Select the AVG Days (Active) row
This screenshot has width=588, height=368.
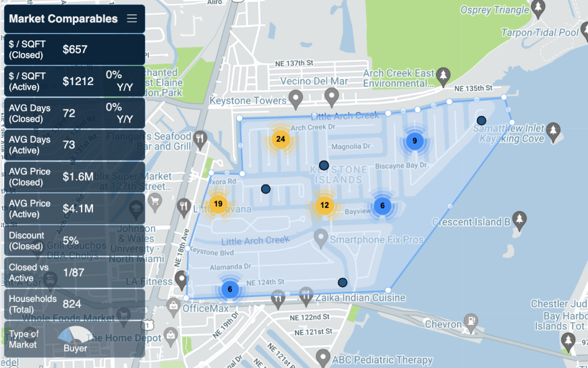click(x=75, y=145)
